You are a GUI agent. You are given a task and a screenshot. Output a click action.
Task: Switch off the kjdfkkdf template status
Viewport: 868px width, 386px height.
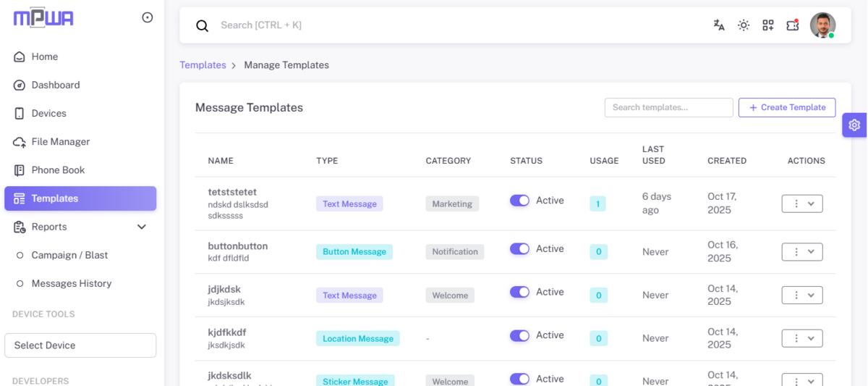click(519, 335)
